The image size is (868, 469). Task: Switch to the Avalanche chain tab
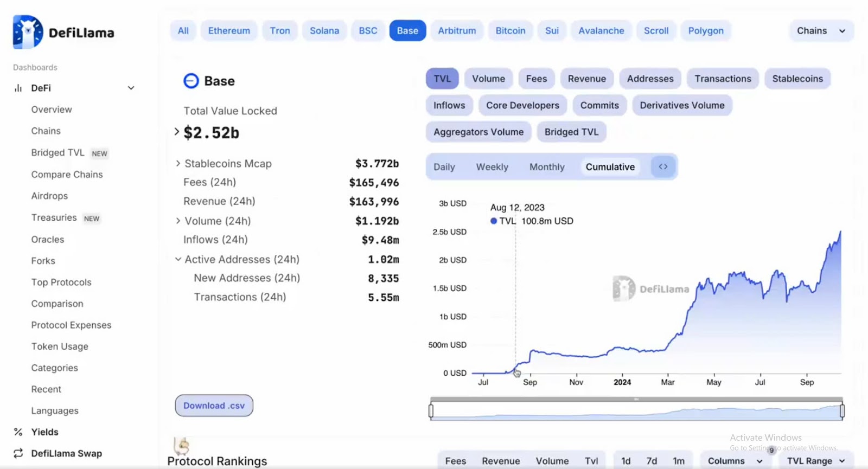[601, 31]
